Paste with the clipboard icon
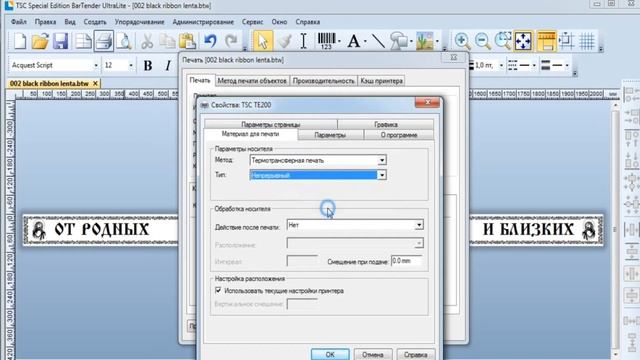 [x=187, y=41]
